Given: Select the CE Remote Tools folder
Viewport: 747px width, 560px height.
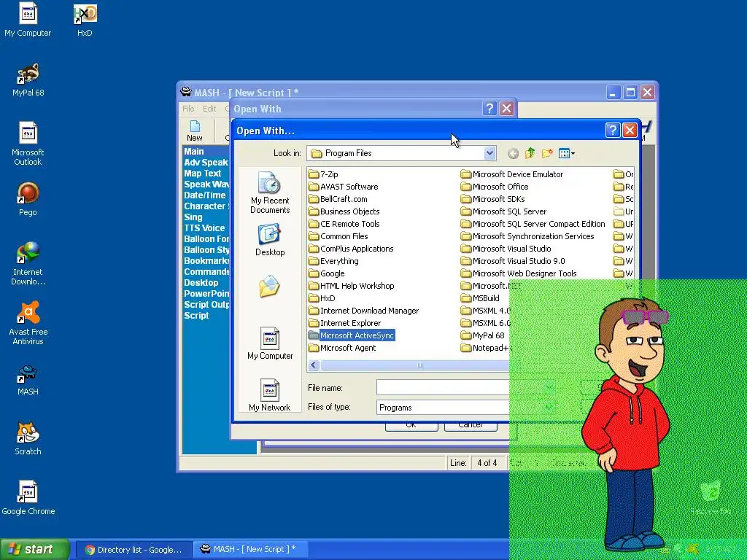Looking at the screenshot, I should (344, 224).
